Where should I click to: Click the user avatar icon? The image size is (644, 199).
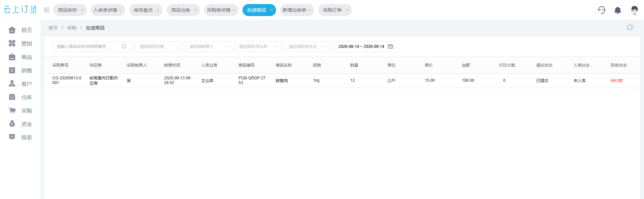tap(634, 10)
